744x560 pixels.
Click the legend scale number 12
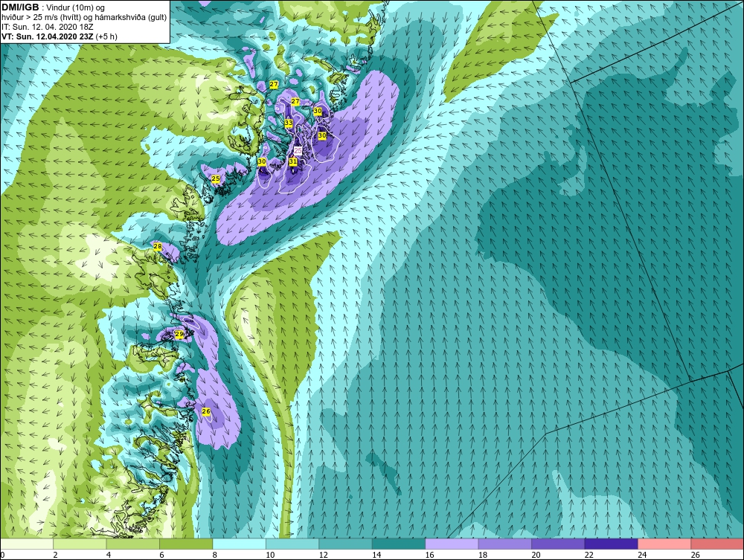click(x=323, y=555)
